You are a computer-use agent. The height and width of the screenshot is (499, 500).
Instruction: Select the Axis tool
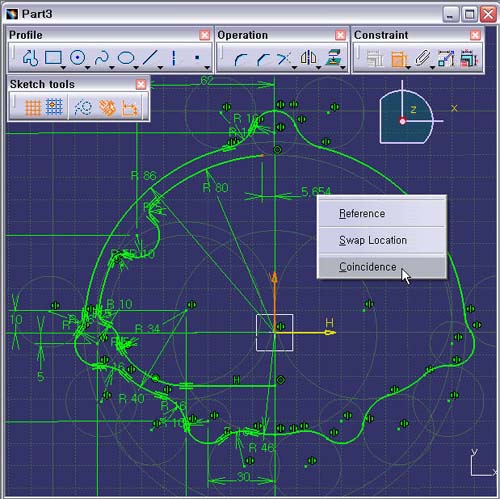[x=173, y=58]
